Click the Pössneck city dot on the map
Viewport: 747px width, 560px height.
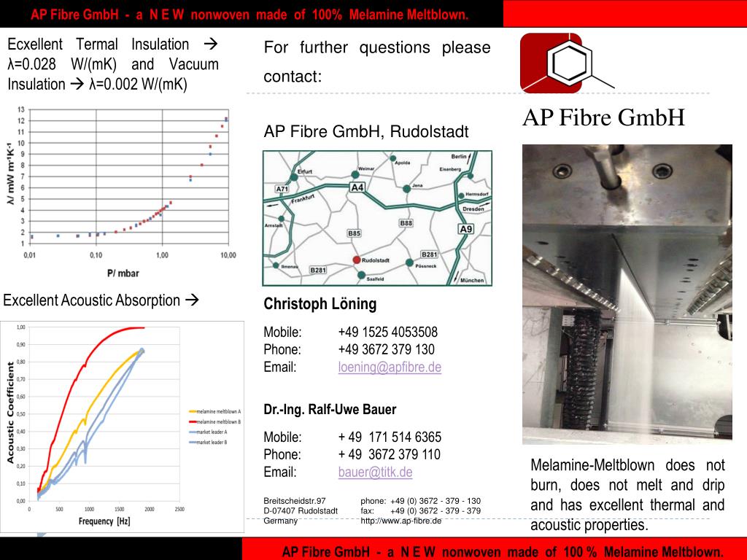(x=409, y=262)
